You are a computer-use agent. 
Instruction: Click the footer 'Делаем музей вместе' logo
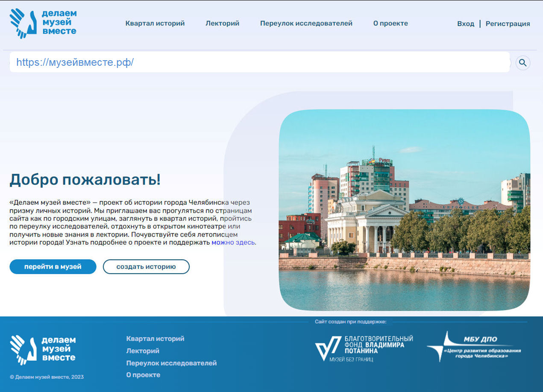click(x=43, y=349)
